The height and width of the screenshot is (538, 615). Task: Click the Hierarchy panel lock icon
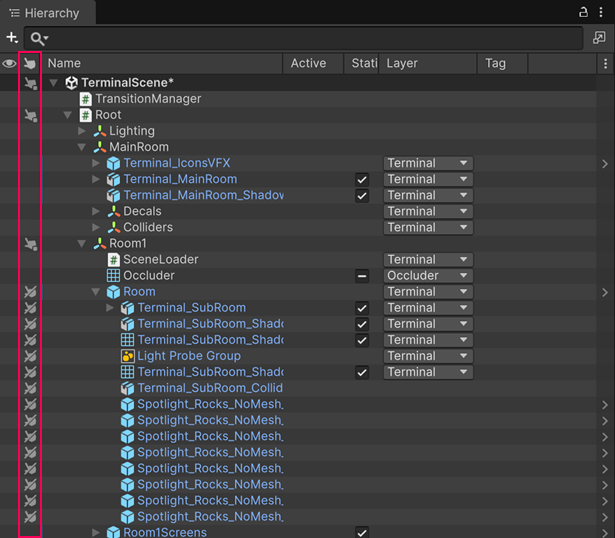[x=583, y=12]
